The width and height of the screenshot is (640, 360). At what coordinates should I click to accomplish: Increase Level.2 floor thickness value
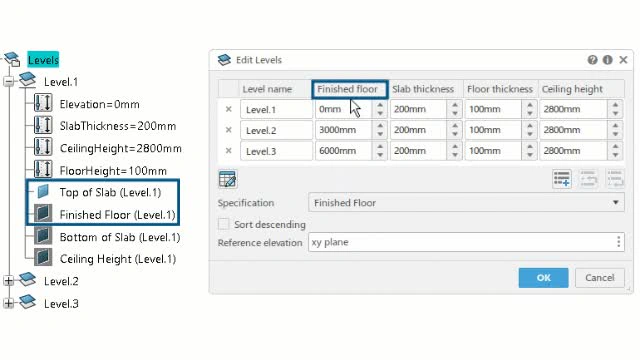[x=529, y=126]
